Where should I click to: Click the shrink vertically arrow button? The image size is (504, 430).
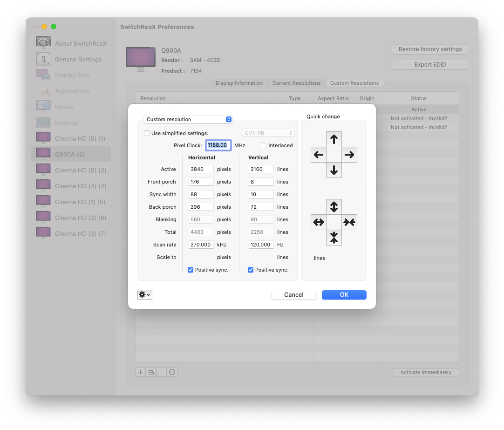334,238
